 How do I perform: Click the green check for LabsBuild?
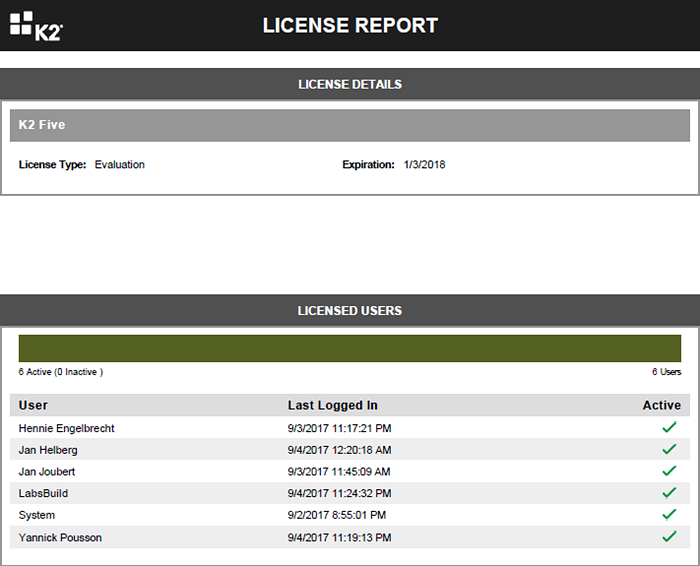tap(669, 493)
